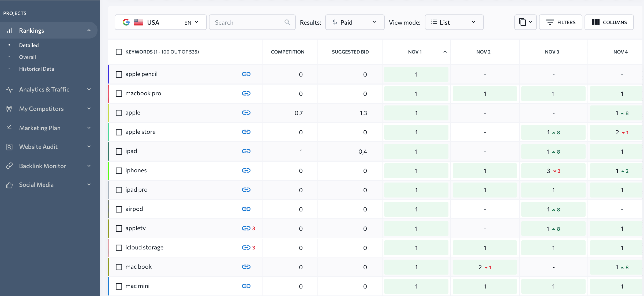
Task: Click the Google logo icon
Action: (x=126, y=22)
